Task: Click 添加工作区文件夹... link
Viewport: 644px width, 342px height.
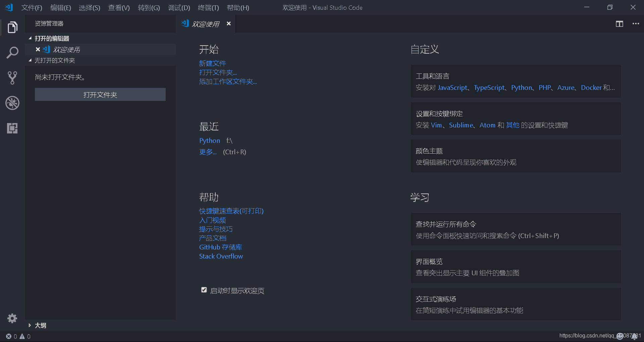Action: [228, 81]
